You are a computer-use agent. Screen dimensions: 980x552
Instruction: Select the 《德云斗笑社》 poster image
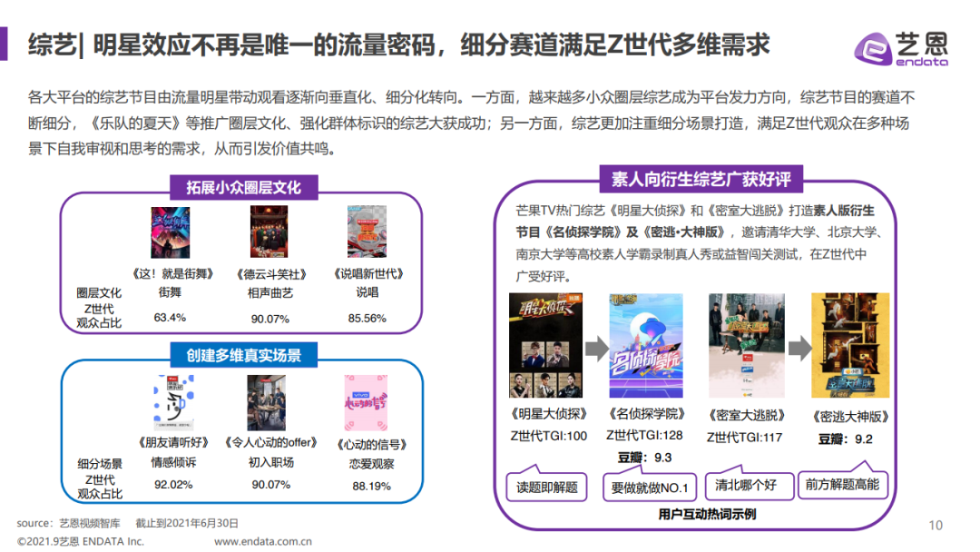pos(269,232)
